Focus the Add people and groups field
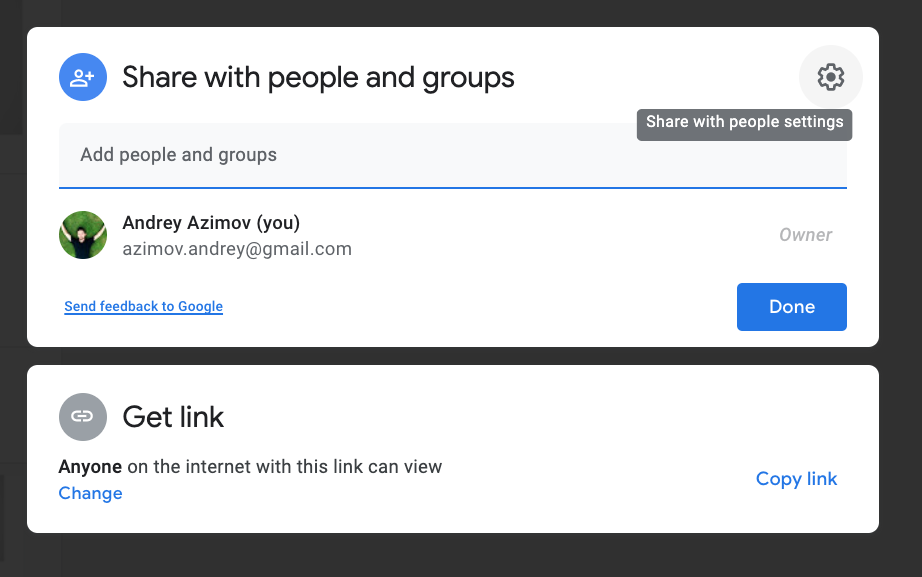 click(x=452, y=155)
